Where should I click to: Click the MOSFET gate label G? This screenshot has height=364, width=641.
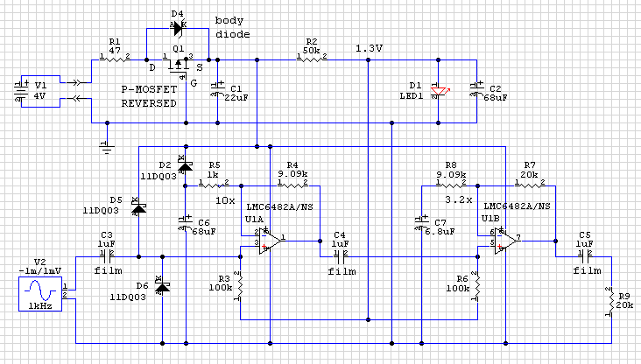[x=194, y=83]
